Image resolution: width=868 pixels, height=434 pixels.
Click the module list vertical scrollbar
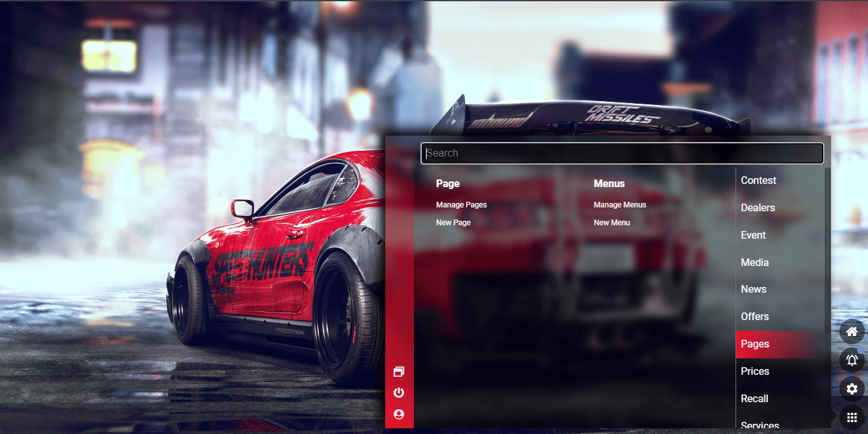coord(827,248)
